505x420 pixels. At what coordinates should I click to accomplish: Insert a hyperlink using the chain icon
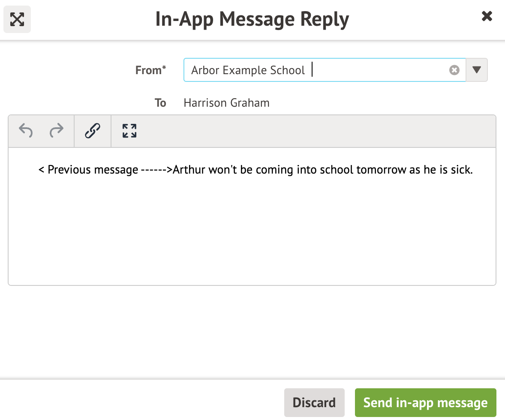point(93,131)
